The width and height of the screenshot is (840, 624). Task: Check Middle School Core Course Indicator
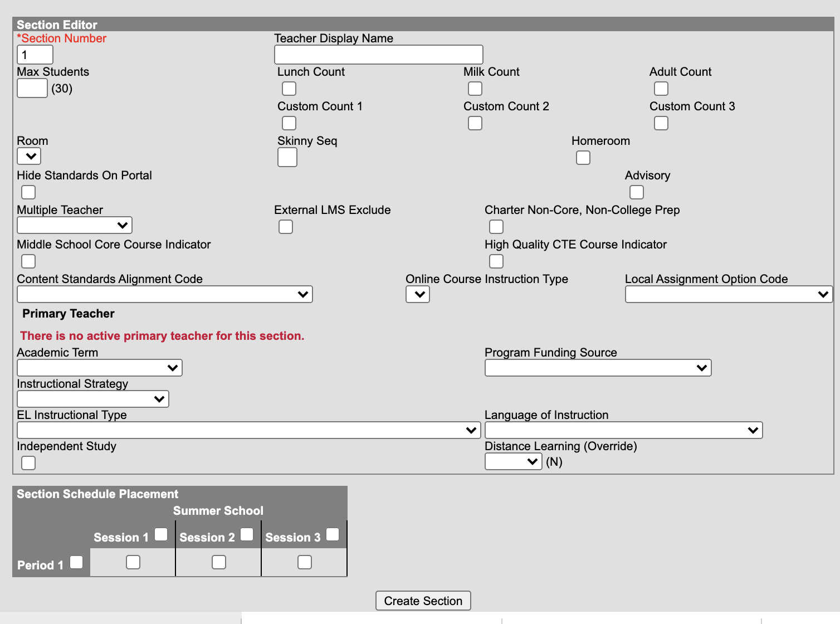point(28,261)
